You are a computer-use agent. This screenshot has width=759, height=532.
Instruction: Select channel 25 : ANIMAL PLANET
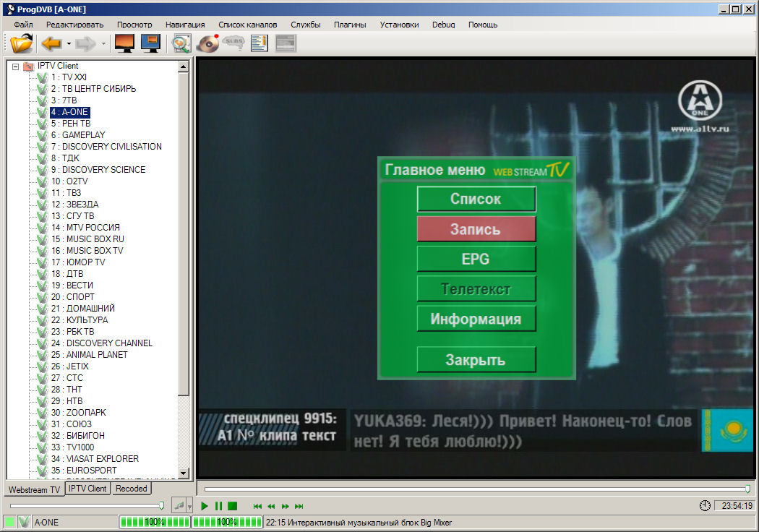90,355
